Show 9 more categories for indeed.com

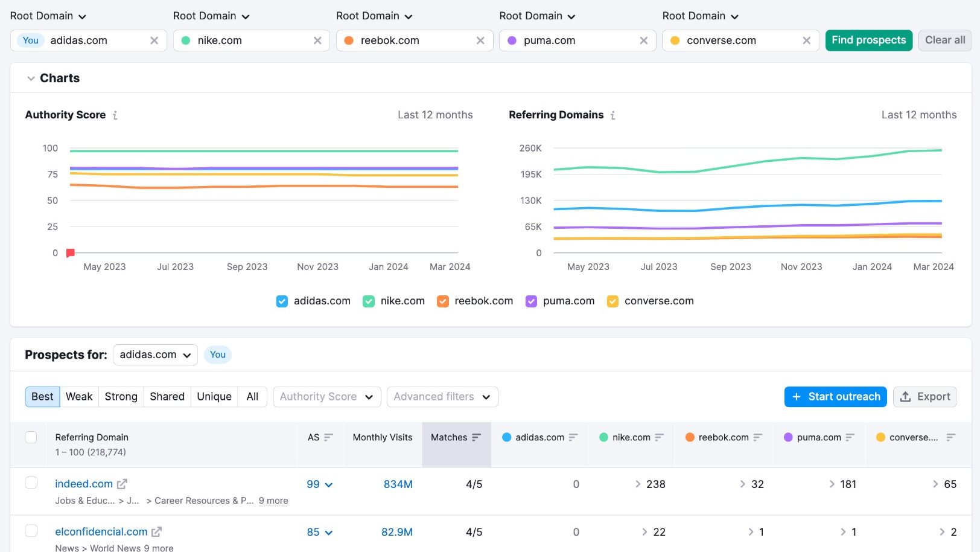point(273,501)
